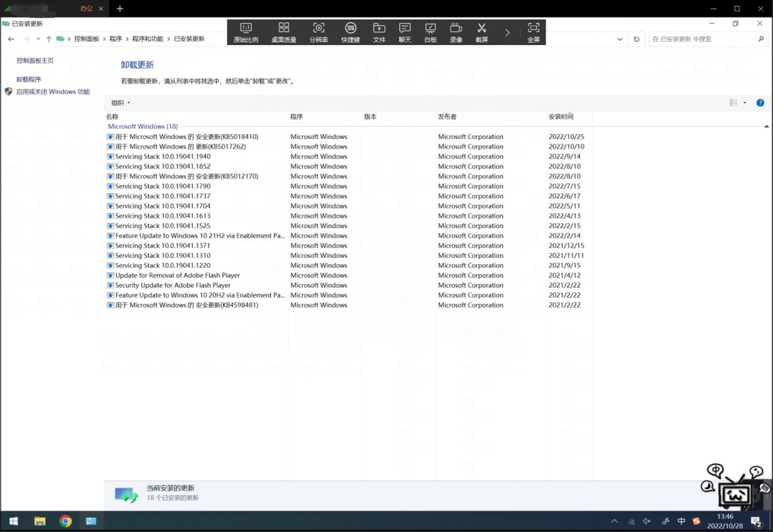The height and width of the screenshot is (532, 773).
Task: Open 启用或关闭 Windows 功能 link
Action: click(53, 92)
